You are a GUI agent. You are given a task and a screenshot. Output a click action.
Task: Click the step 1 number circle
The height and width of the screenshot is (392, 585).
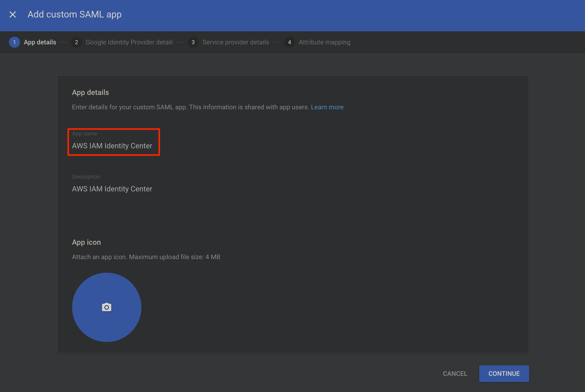pyautogui.click(x=14, y=42)
